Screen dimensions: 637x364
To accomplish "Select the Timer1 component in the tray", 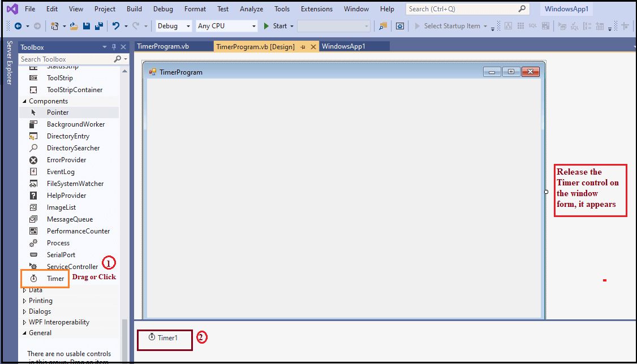I will [x=163, y=337].
